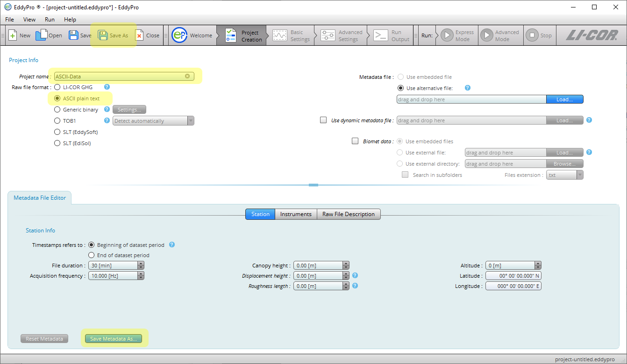Screen dimensions: 627x364
Task: Switch to the Instruments tab
Action: point(296,214)
